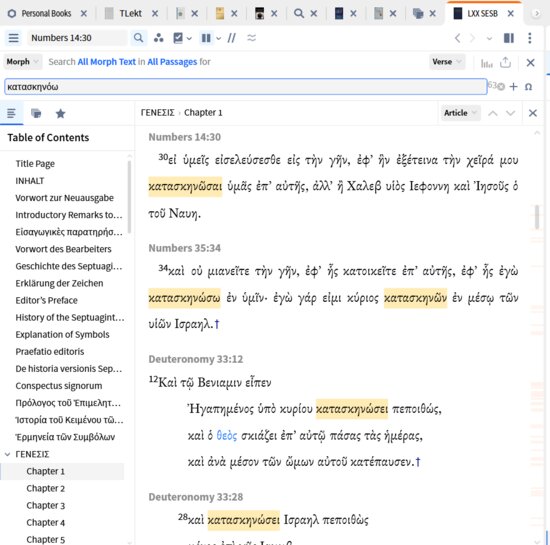Go forward with the right arrow
Viewport: 550px width, 545px height.
coord(472,38)
